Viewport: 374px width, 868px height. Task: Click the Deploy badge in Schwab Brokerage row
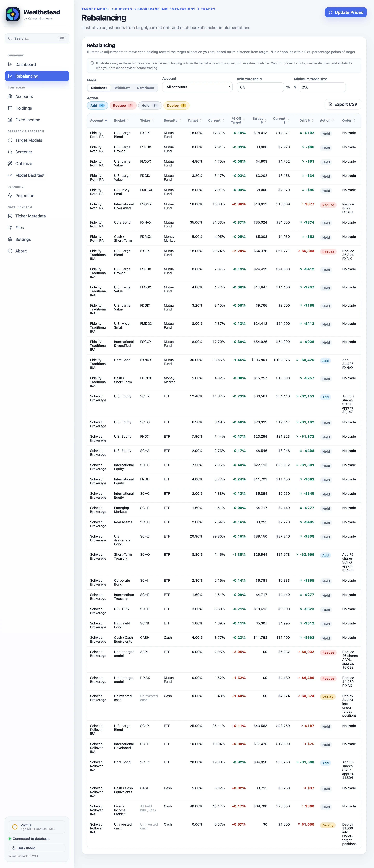pyautogui.click(x=328, y=697)
